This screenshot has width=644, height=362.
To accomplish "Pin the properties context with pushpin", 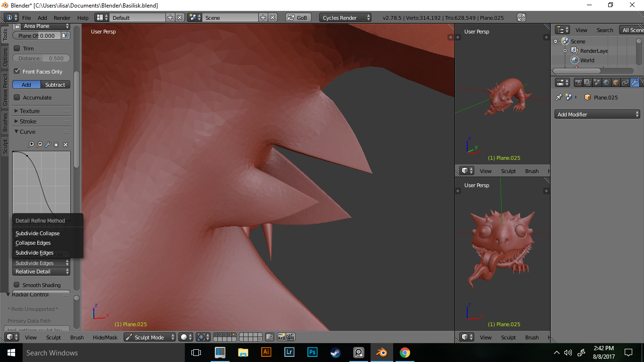I will point(559,97).
